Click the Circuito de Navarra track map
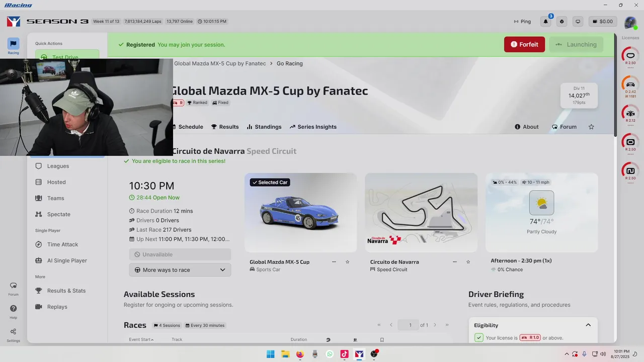 coord(421,213)
